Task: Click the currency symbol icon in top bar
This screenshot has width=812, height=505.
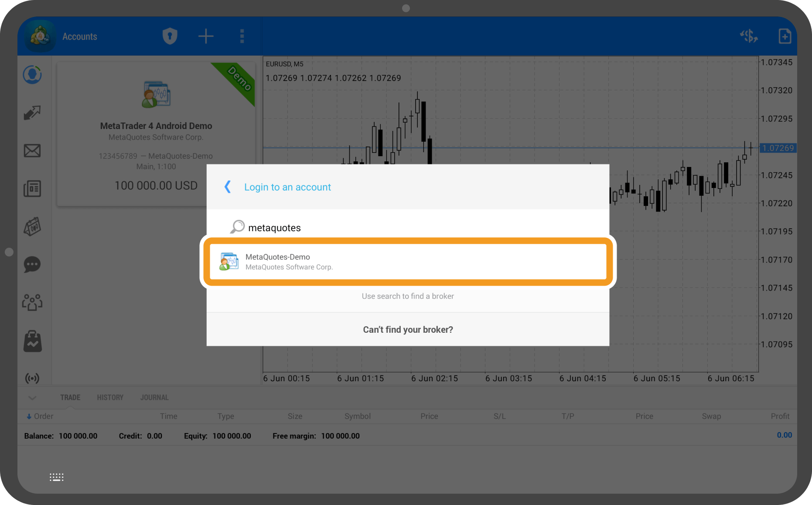Action: (x=749, y=36)
